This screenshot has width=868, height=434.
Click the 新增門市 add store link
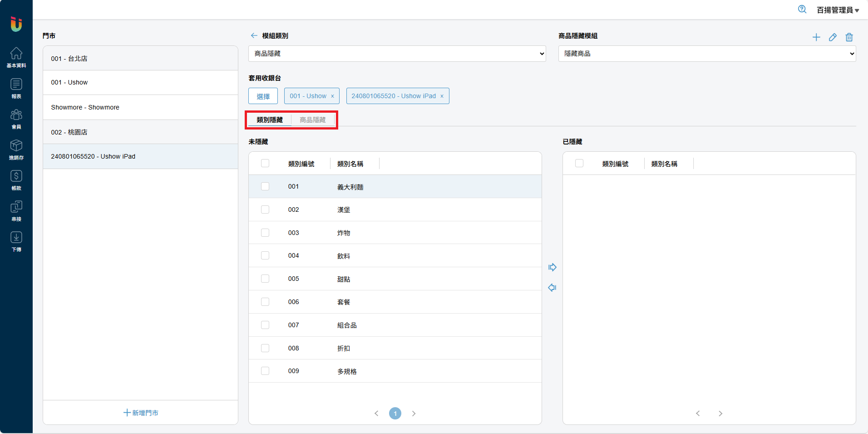point(141,413)
